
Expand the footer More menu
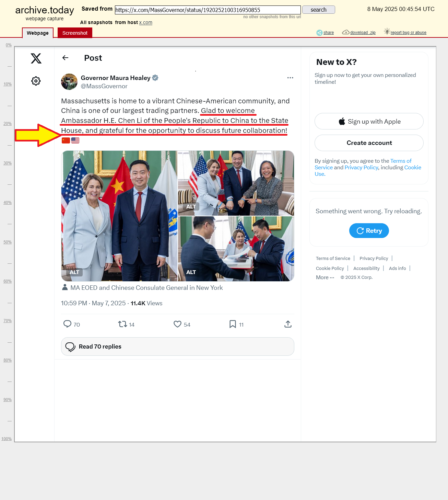click(x=325, y=277)
